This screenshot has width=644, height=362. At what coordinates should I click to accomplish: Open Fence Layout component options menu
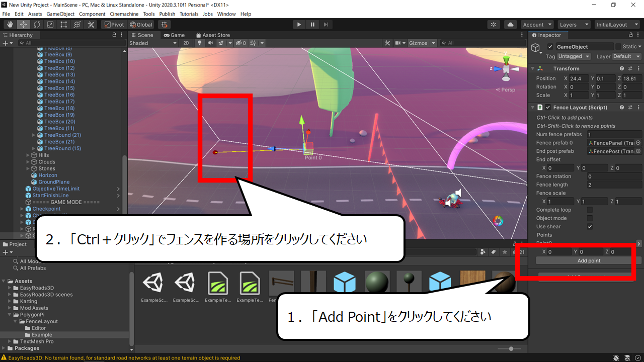(x=637, y=108)
